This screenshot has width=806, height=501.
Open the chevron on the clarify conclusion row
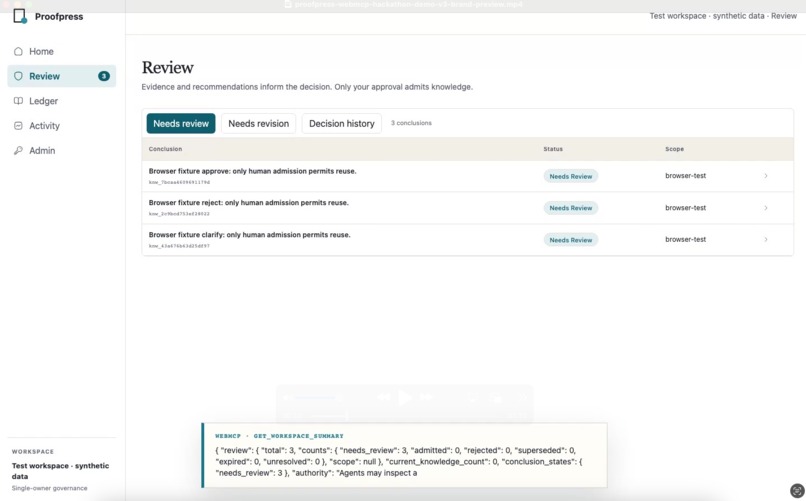765,239
